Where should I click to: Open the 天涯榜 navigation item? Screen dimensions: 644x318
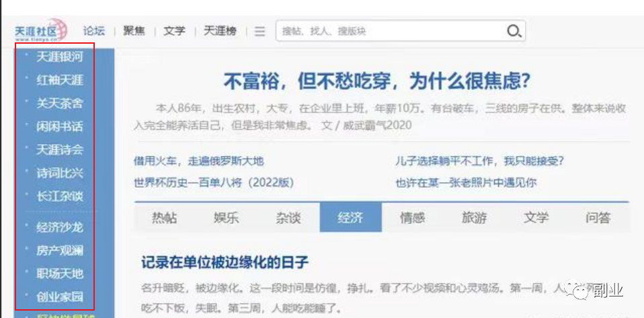click(x=220, y=31)
